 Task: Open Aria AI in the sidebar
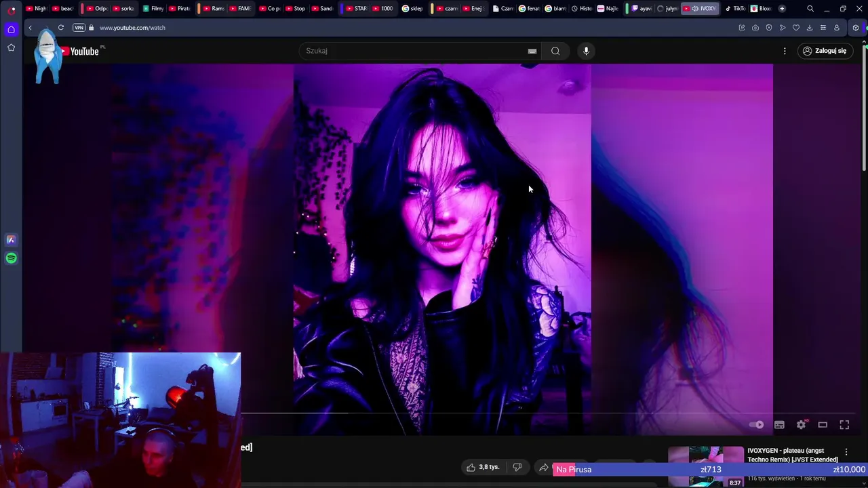[11, 240]
